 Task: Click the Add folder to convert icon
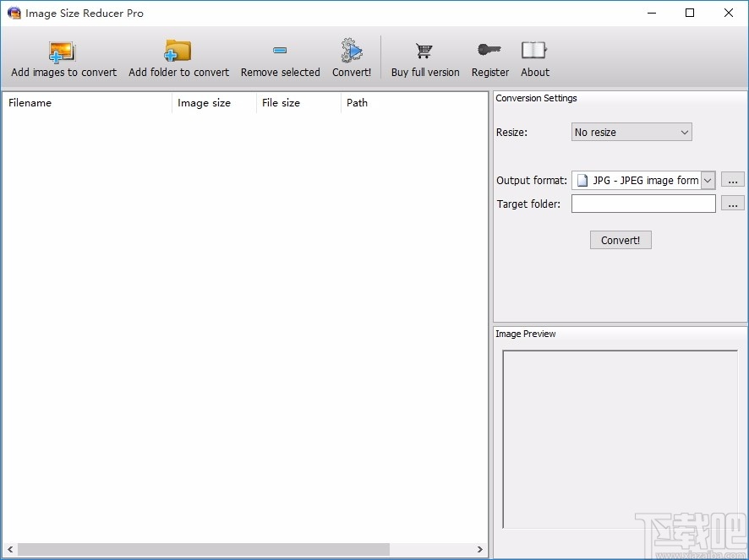(x=178, y=51)
